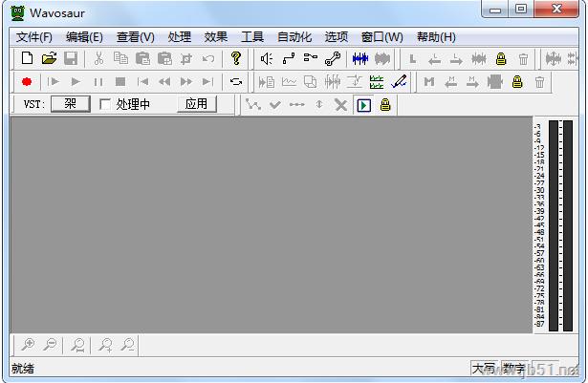
Task: Open the 自动化 menu
Action: (x=294, y=37)
